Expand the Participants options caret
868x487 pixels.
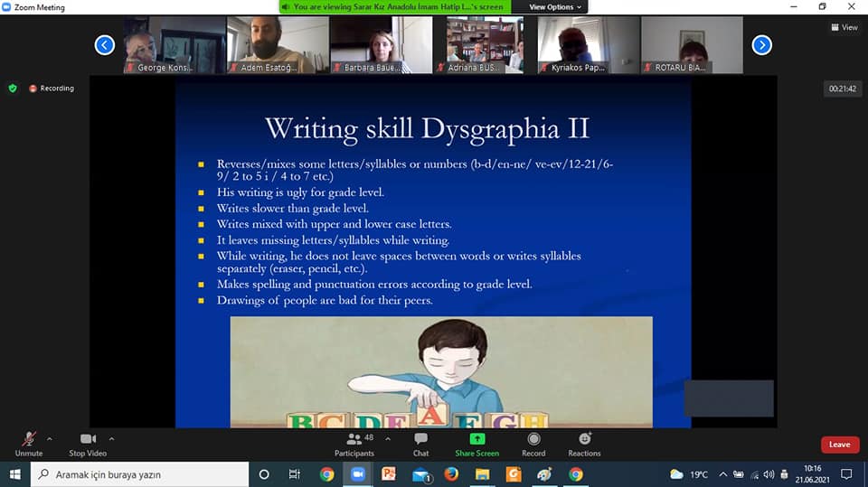click(388, 439)
